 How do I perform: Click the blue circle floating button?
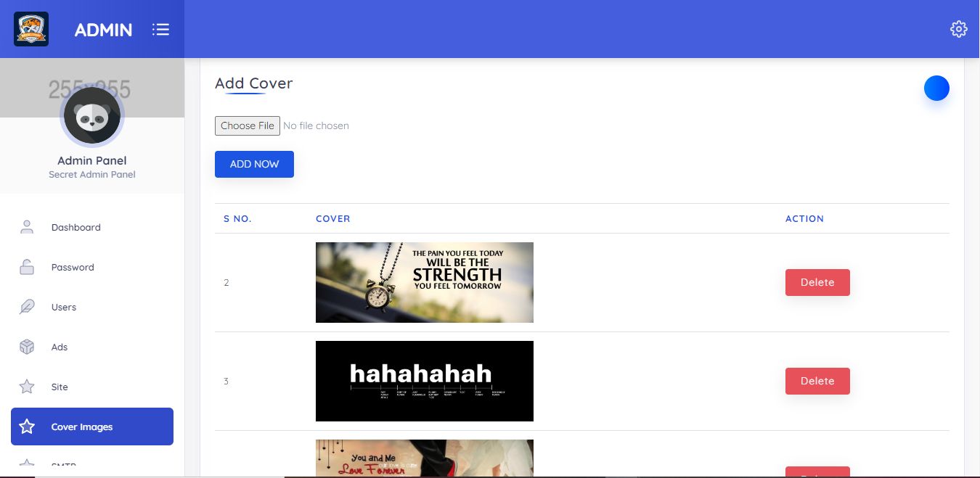click(x=936, y=88)
